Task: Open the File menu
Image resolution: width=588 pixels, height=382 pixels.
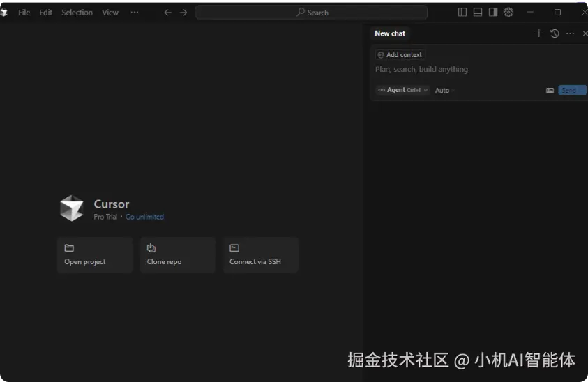Action: tap(24, 13)
